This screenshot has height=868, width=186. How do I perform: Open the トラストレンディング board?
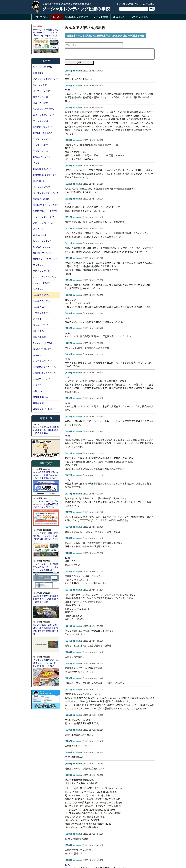(x=46, y=217)
